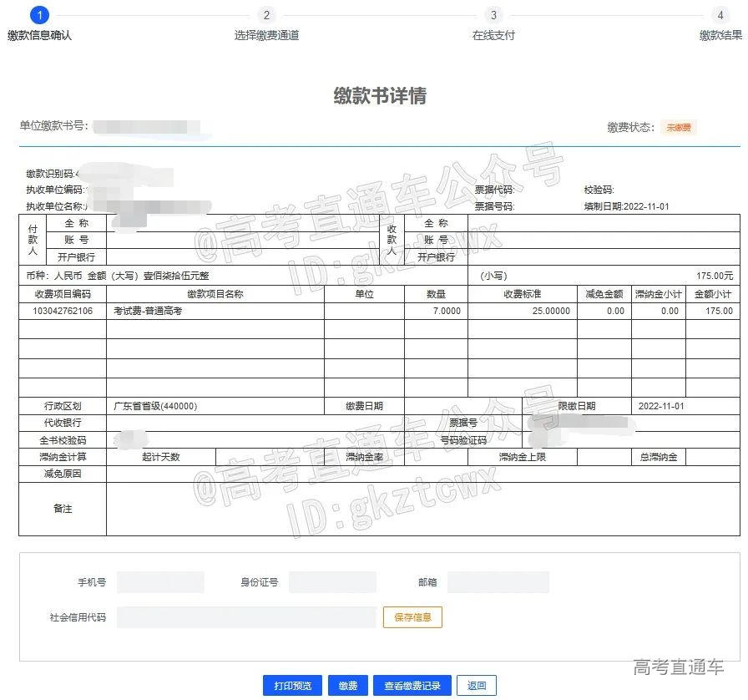The width and height of the screenshot is (748, 700).
Task: Click step 2 选择缴费通道 circle
Action: pos(266,14)
